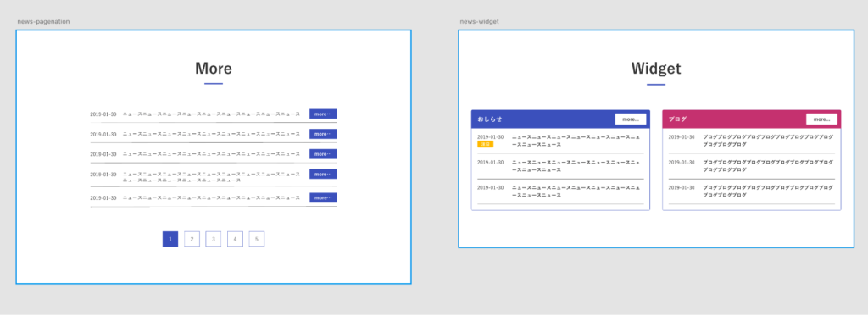Screen dimensions: 868x316
Task: Go to pagination page 5
Action: [256, 239]
